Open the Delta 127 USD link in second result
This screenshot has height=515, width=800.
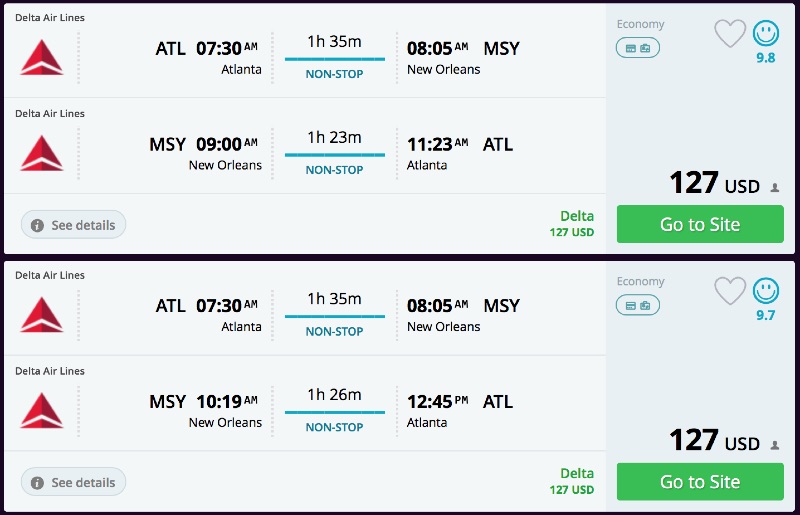(x=572, y=481)
